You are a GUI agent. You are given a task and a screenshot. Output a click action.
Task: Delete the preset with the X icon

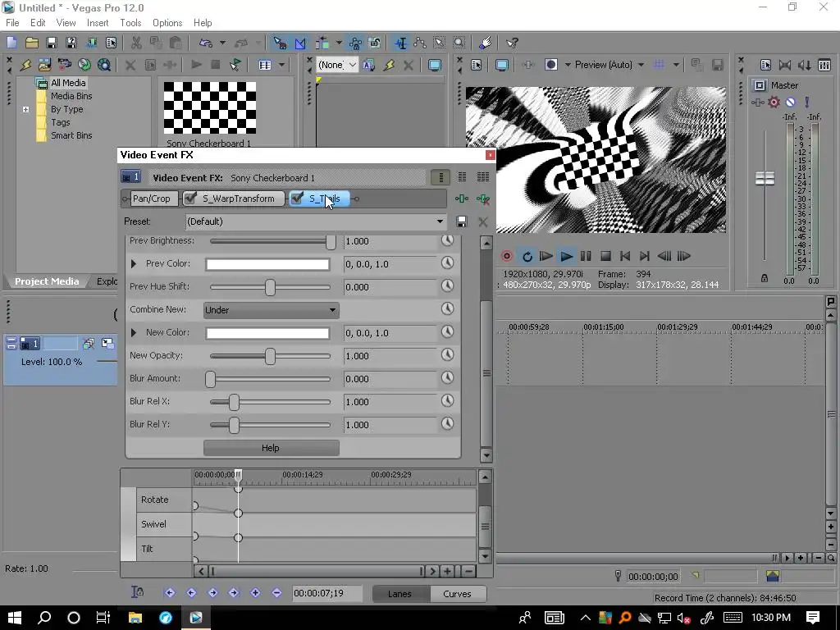coord(482,221)
